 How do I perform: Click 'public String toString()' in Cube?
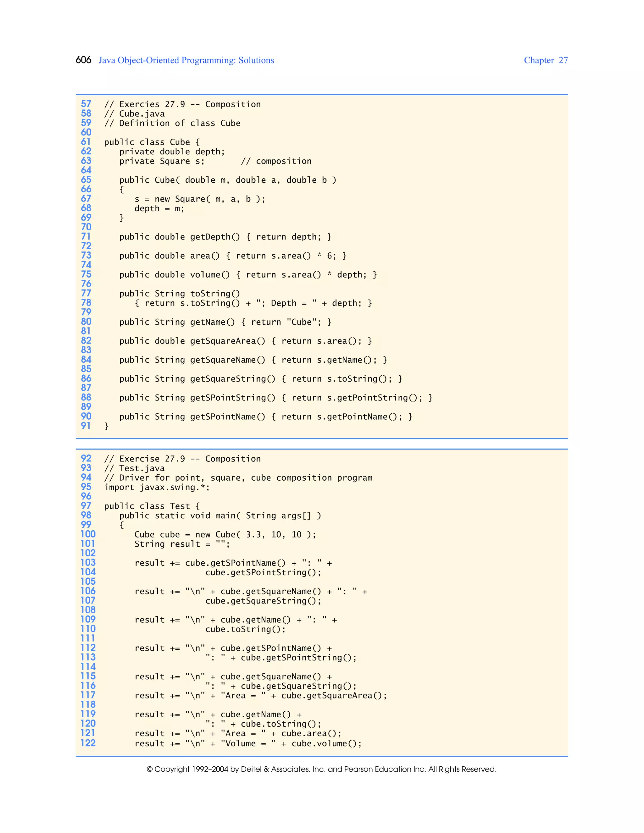click(x=180, y=294)
